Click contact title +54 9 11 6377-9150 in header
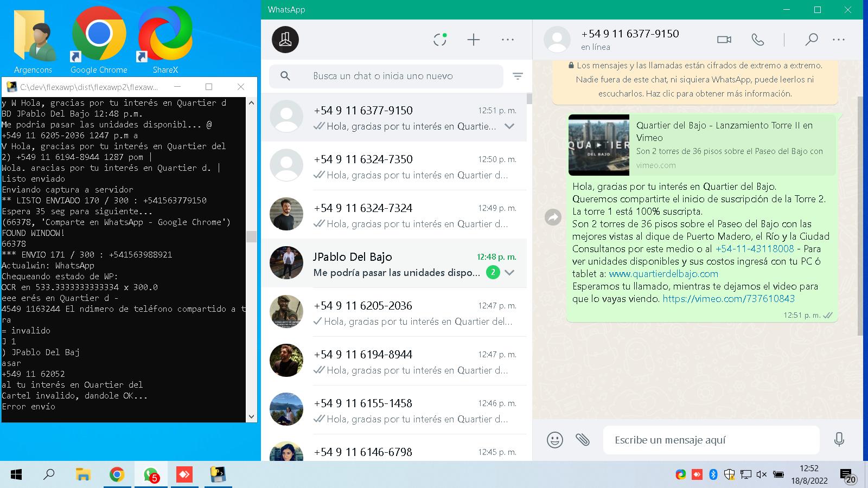 630,34
